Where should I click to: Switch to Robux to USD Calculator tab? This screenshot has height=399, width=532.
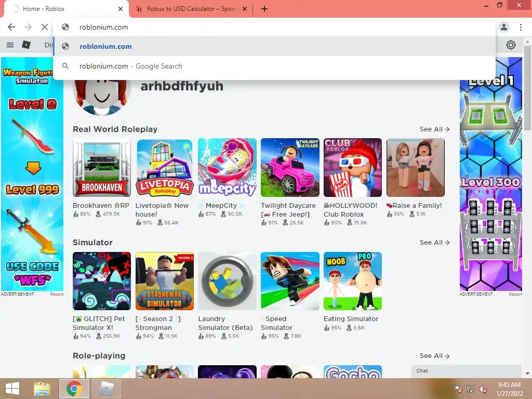191,9
